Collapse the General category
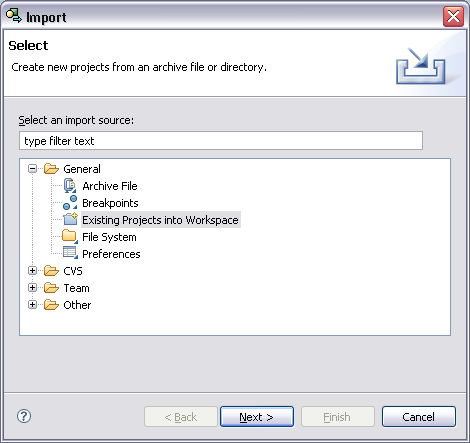Viewport: 470px width, 443px height. tap(32, 169)
